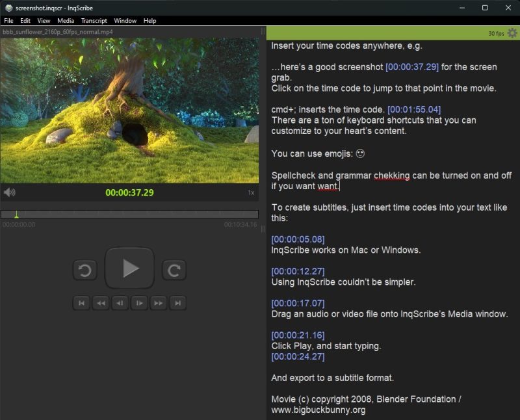Step back one frame
Image resolution: width=520 pixels, height=420 pixels.
120,302
